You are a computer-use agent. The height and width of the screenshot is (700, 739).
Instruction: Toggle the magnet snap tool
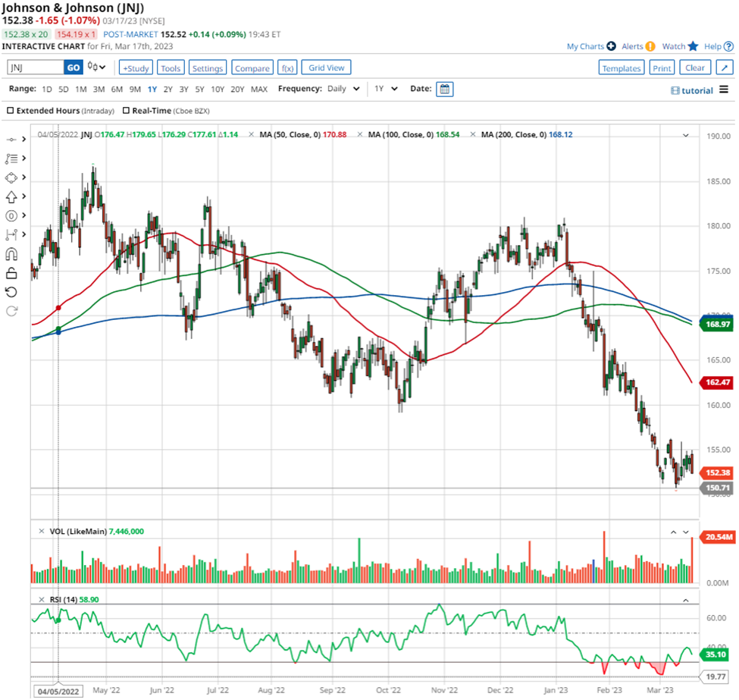[11, 254]
